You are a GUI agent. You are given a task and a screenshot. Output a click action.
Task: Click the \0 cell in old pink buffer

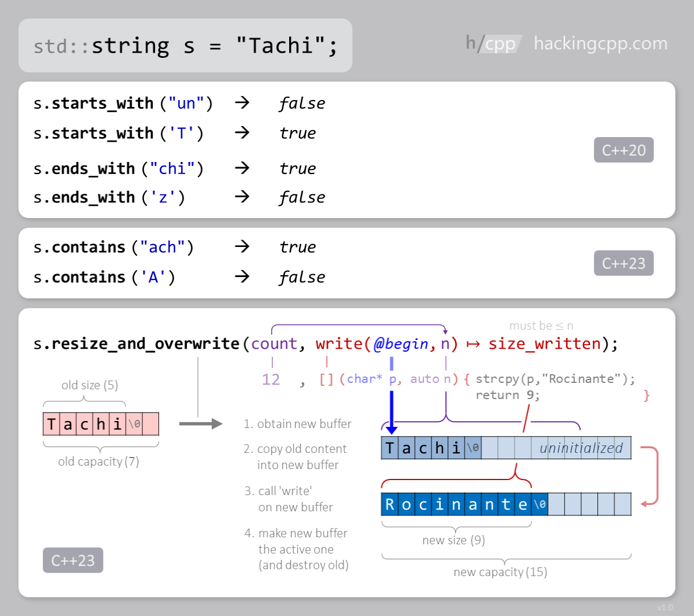(134, 424)
